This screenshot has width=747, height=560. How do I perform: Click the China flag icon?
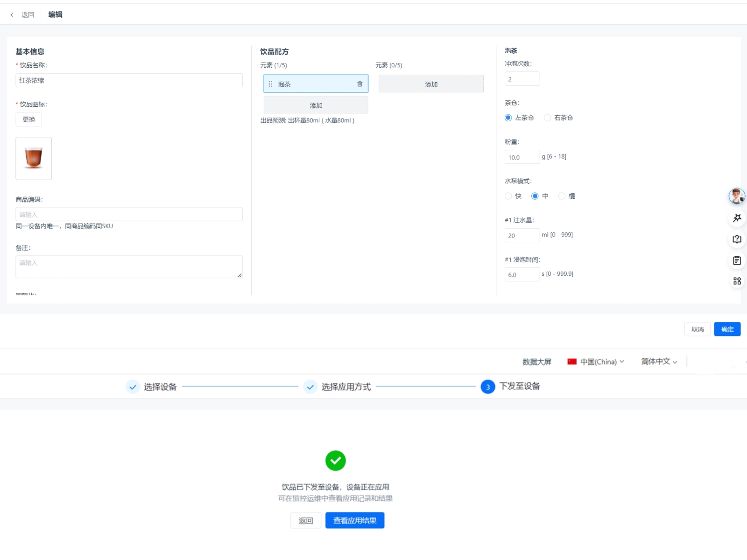tap(572, 362)
